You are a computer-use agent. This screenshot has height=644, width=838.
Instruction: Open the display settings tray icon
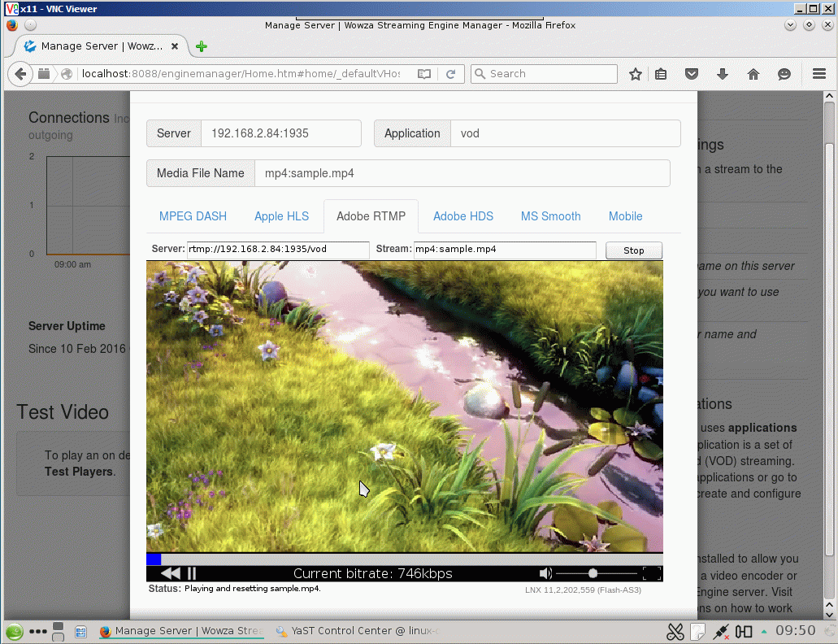pos(744,632)
